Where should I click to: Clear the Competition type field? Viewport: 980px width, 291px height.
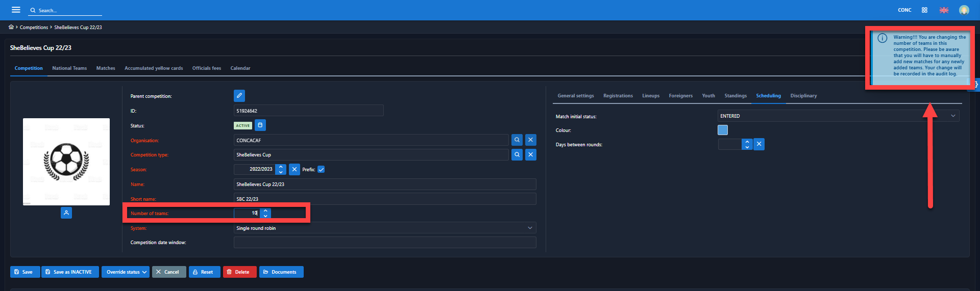[x=531, y=155]
